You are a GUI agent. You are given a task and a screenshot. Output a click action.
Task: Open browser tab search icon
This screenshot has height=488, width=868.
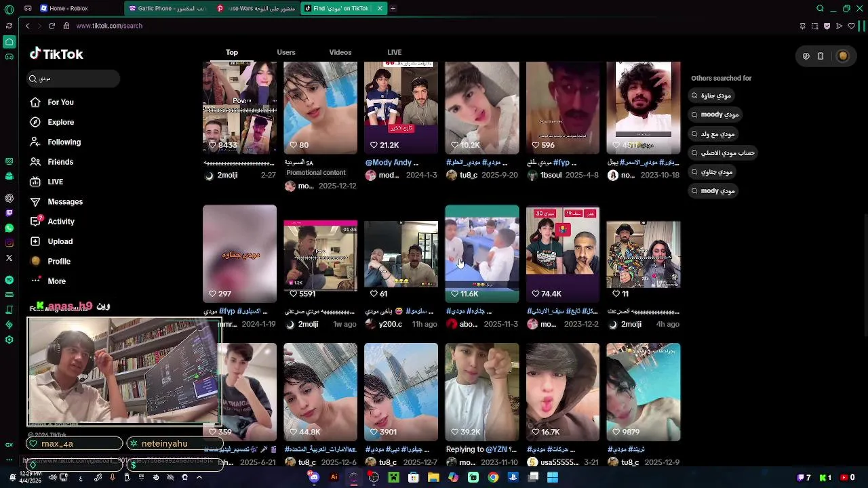click(820, 9)
